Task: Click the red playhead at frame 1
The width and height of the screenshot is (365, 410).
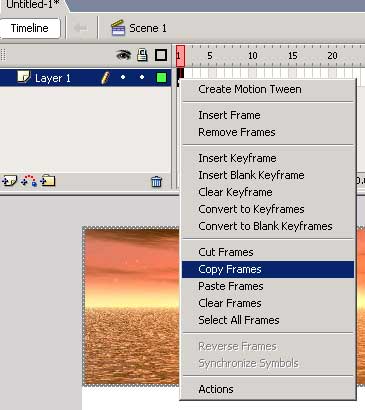Action: pos(180,55)
